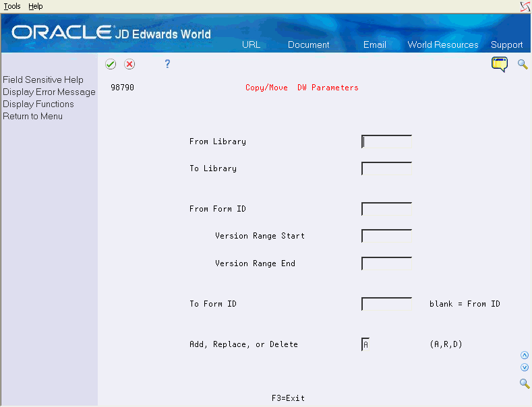The image size is (532, 407).
Task: Click the Oracle JD Edwards World logo
Action: coord(111,33)
